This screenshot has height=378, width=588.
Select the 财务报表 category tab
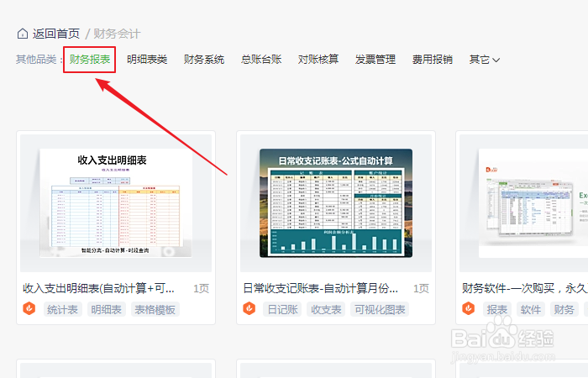click(90, 60)
